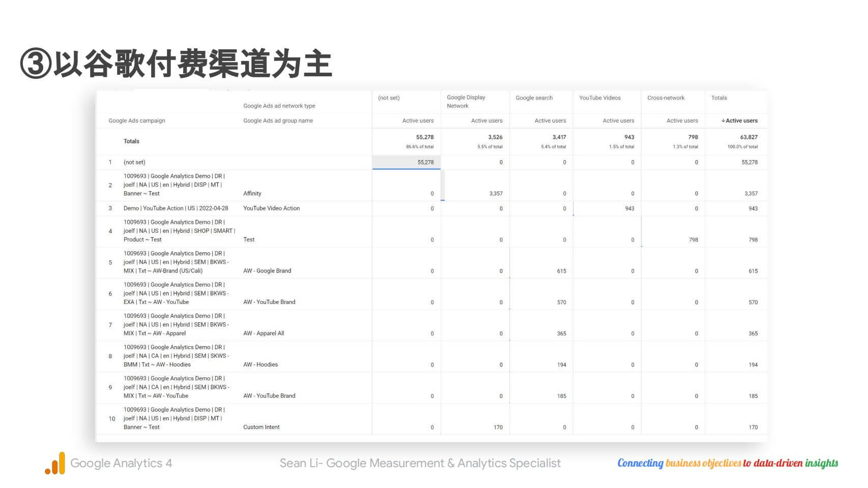Select the Custom Intent ad group cell
This screenshot has height=488, width=868.
[261, 428]
